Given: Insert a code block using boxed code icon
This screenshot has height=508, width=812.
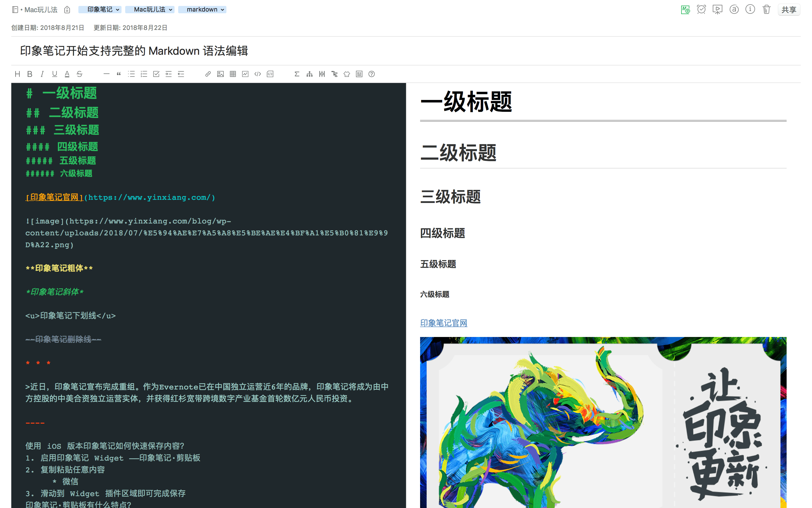Looking at the screenshot, I should tap(270, 74).
